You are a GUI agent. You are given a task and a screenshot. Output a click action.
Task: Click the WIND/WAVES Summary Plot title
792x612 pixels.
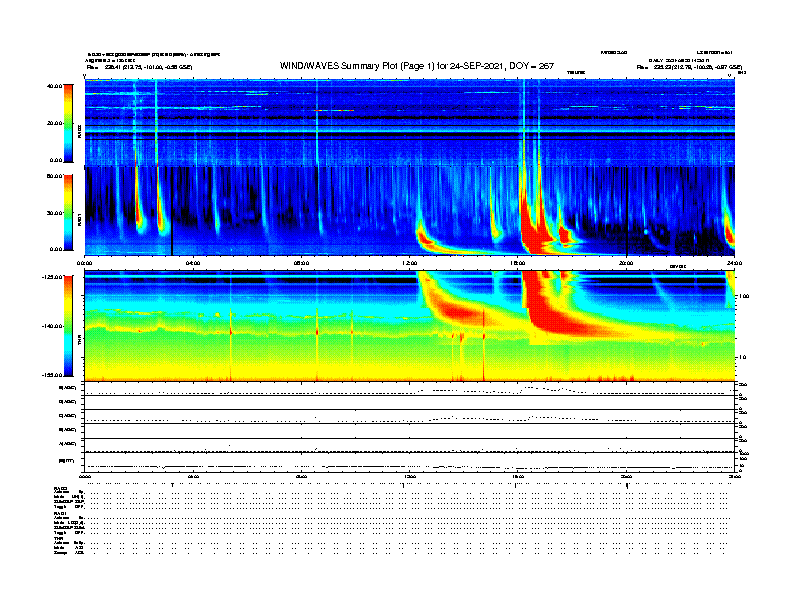417,66
